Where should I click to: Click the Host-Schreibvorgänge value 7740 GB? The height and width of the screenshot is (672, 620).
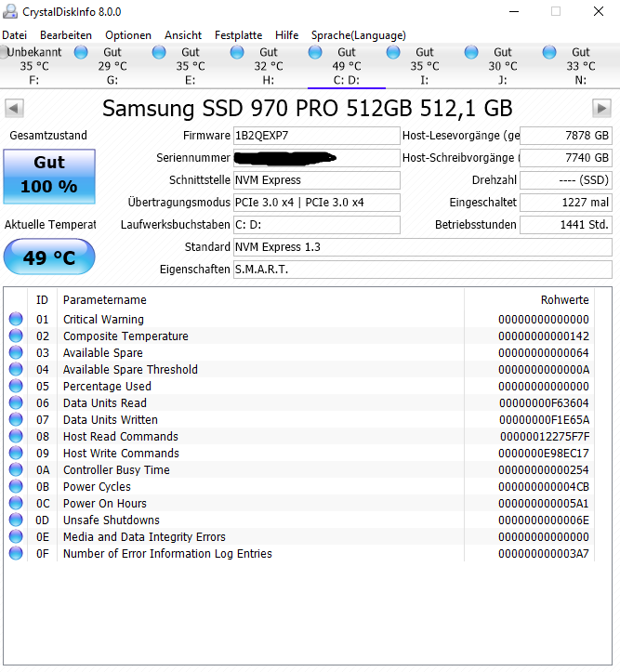(x=565, y=158)
